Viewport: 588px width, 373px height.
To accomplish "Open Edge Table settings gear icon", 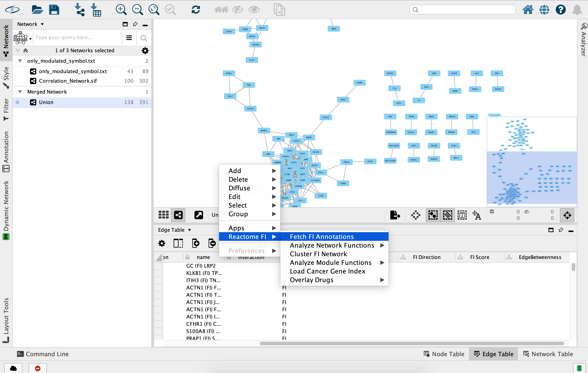I will (162, 243).
